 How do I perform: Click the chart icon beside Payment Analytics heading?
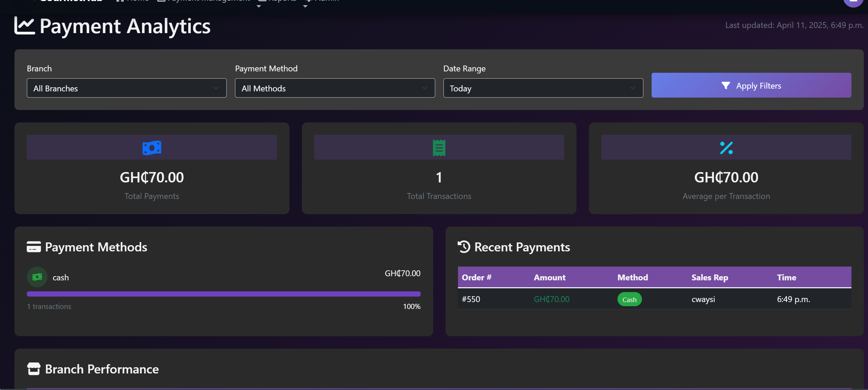(x=23, y=26)
